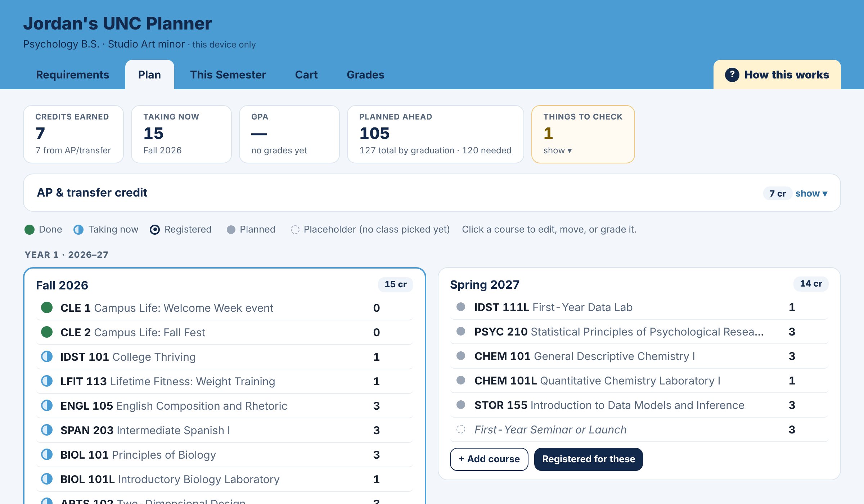
Task: Switch to This Semester tab
Action: coord(228,75)
